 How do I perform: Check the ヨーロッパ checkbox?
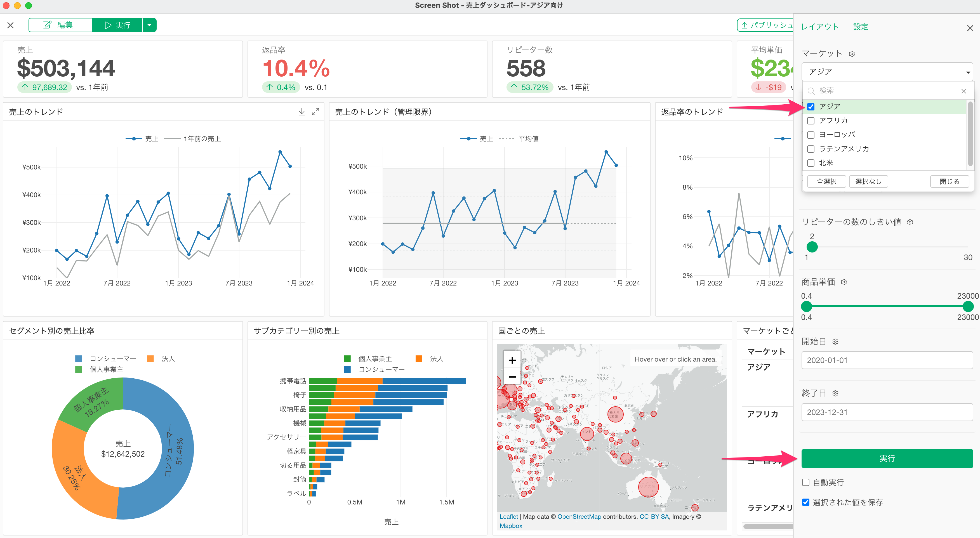811,135
